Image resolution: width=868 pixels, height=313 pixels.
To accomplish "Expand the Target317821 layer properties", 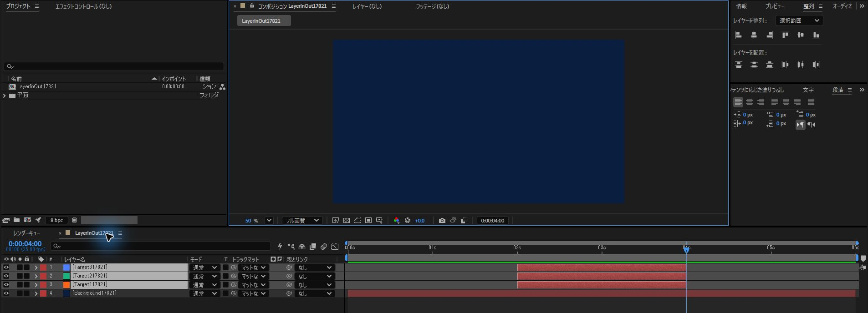I will click(x=36, y=268).
